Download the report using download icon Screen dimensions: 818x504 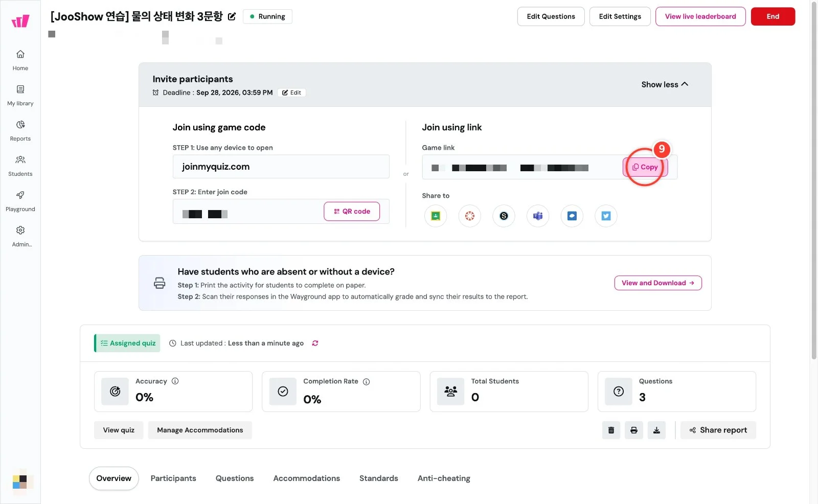[656, 430]
